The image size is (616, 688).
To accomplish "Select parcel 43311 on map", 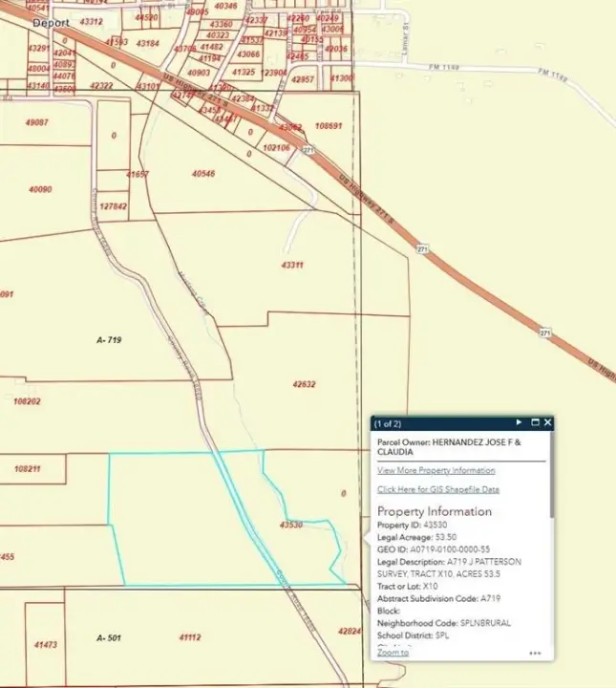I will [292, 265].
